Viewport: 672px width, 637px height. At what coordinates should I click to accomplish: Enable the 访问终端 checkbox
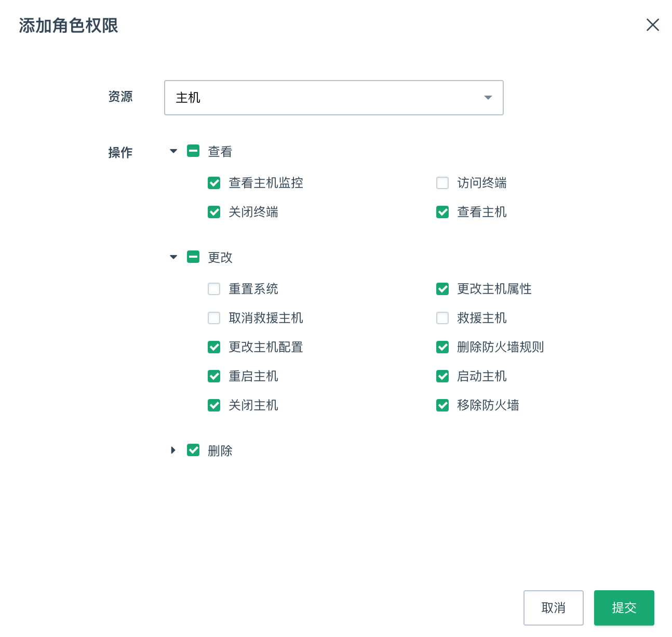[442, 183]
